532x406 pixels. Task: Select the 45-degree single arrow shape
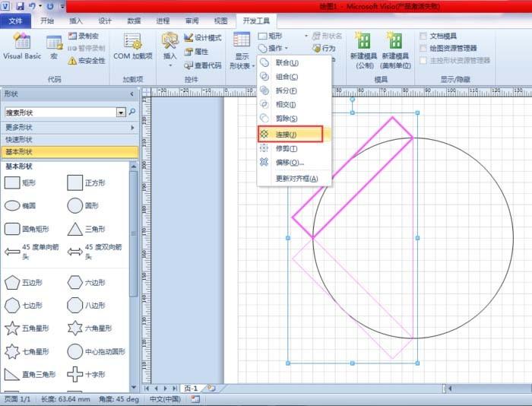coord(32,252)
